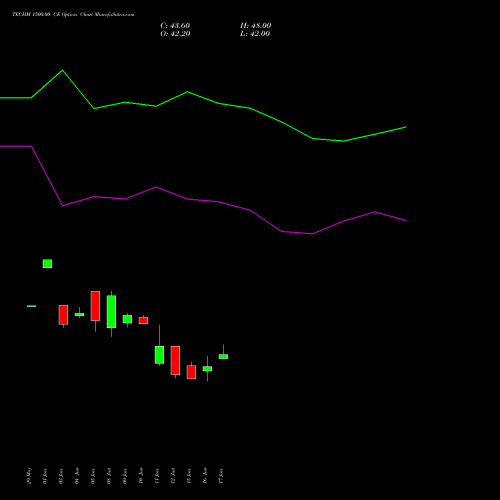
Task: Click the 12 Jun date axis label
Action: (x=173, y=476)
